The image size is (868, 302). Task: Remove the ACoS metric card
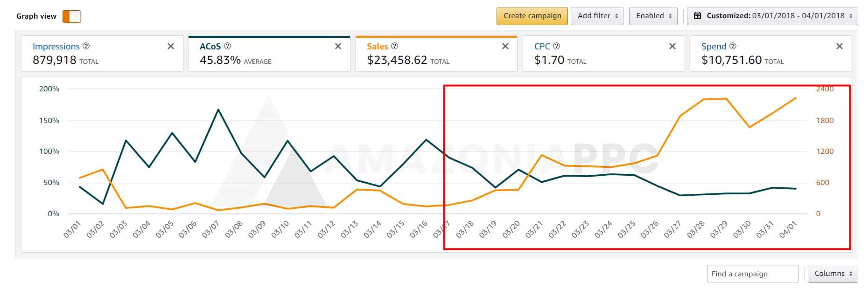pyautogui.click(x=338, y=46)
